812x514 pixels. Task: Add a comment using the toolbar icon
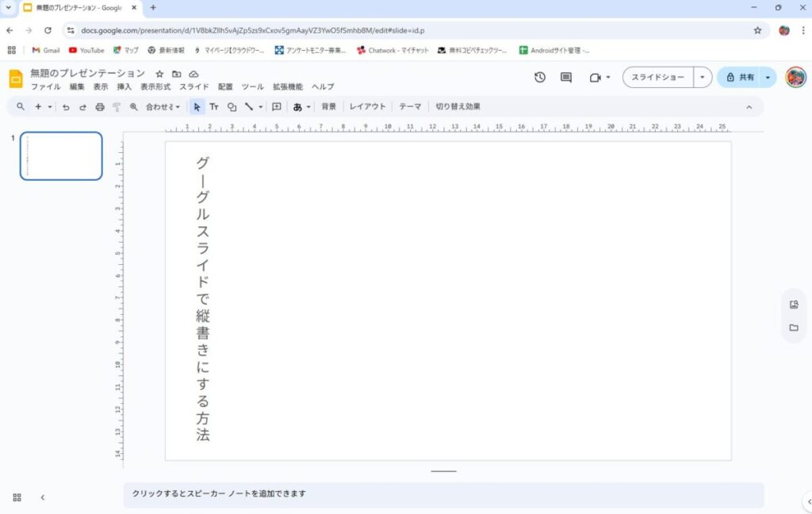[x=277, y=107]
